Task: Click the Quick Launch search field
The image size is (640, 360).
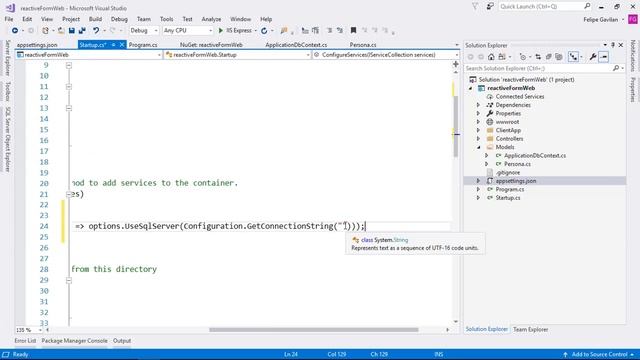Action: (x=540, y=7)
